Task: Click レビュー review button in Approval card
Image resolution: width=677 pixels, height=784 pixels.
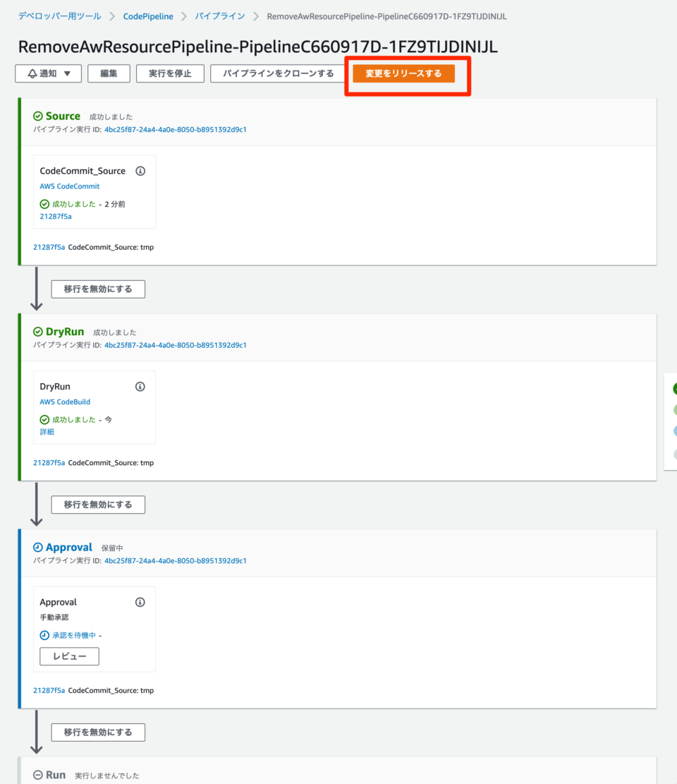Action: (69, 656)
